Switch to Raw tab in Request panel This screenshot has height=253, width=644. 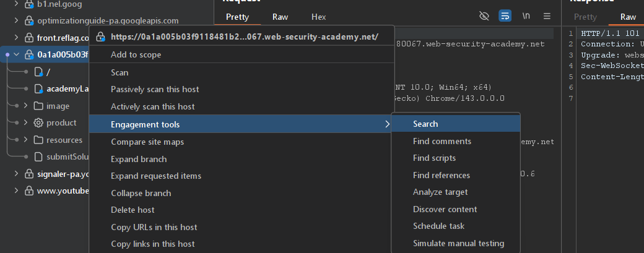click(279, 17)
